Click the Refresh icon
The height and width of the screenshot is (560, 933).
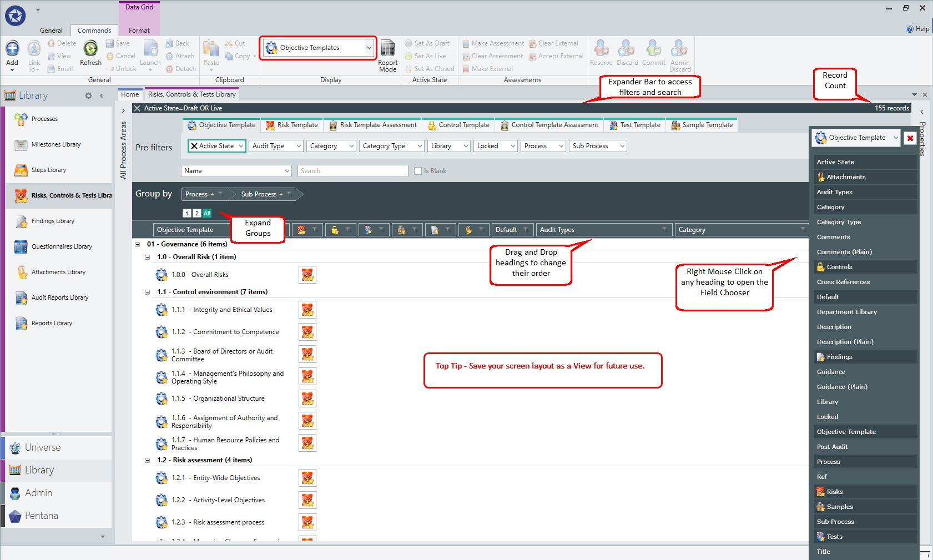tap(90, 49)
